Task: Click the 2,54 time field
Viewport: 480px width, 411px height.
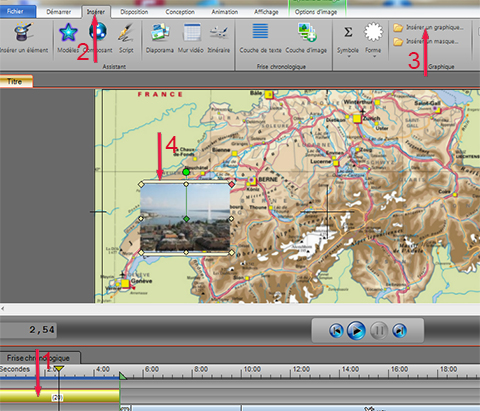Action: click(x=29, y=330)
